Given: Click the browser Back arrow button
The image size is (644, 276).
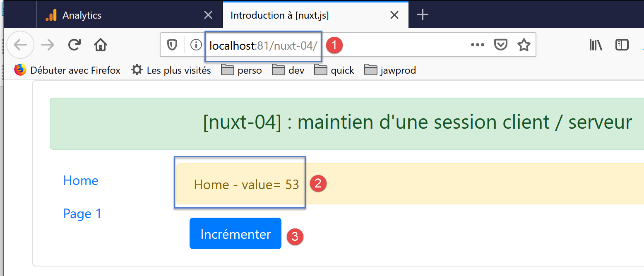Looking at the screenshot, I should click(20, 45).
